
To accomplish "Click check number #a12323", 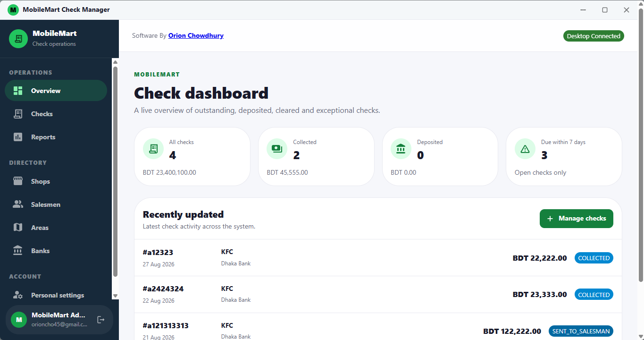I will [x=158, y=252].
